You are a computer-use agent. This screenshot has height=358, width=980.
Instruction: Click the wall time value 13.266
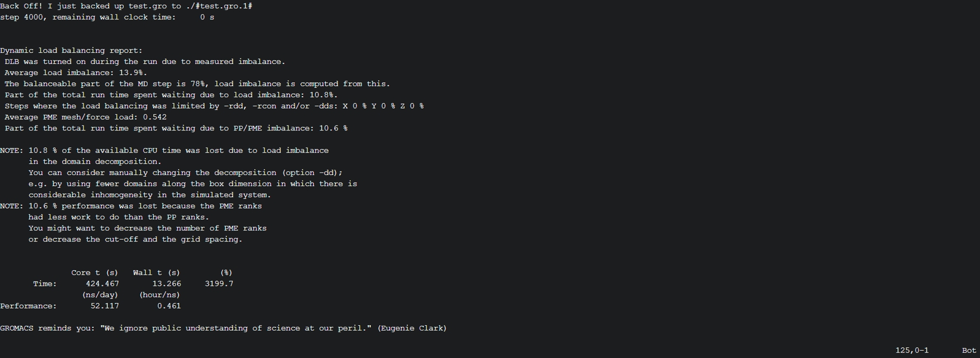(167, 284)
